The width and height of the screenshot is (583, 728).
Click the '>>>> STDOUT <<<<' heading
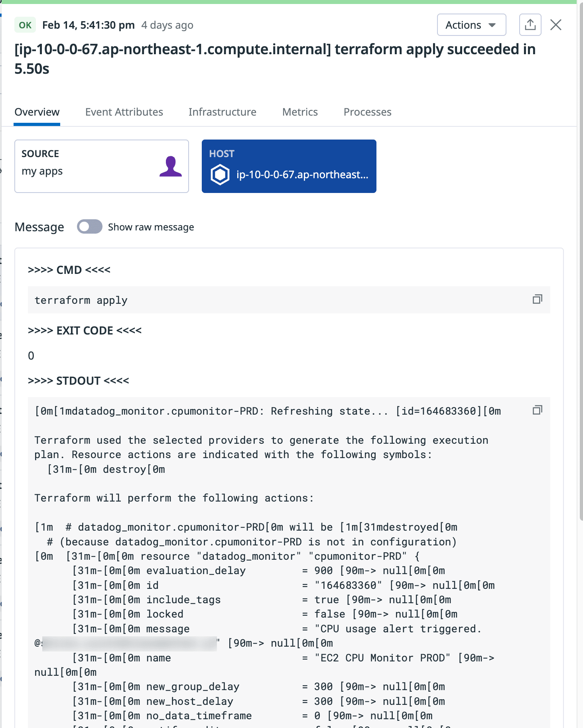click(x=78, y=381)
